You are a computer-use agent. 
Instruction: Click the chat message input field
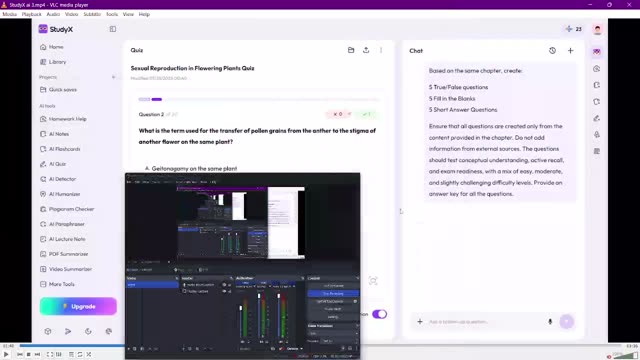point(485,322)
